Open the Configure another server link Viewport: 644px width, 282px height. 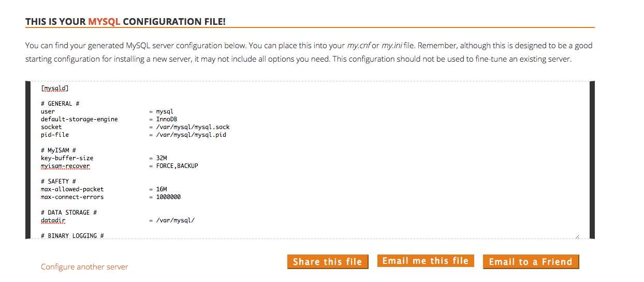[84, 267]
